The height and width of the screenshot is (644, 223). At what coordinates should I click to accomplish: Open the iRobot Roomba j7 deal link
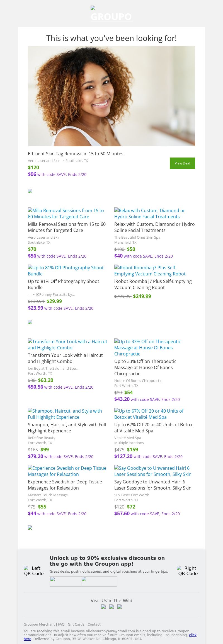[150, 271]
